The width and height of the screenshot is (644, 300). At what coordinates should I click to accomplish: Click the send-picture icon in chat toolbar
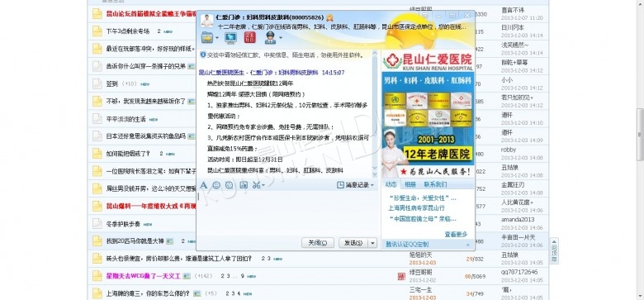(x=244, y=185)
